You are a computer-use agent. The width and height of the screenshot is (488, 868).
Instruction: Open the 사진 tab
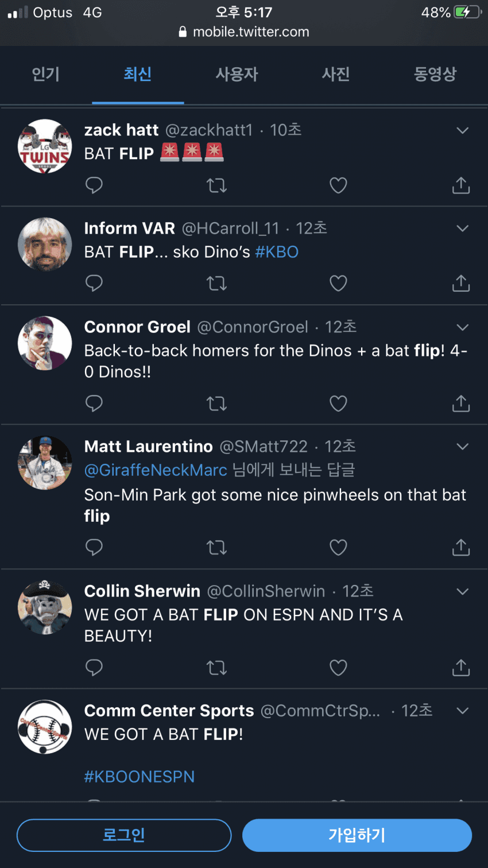[x=336, y=74]
